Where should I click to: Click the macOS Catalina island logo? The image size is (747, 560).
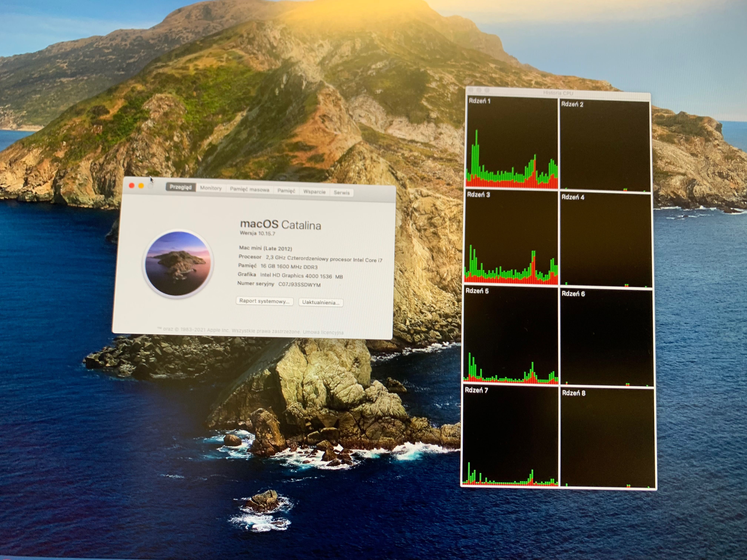178,264
